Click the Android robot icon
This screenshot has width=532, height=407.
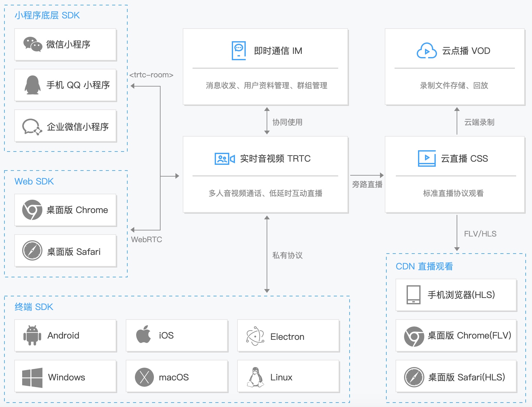32,335
